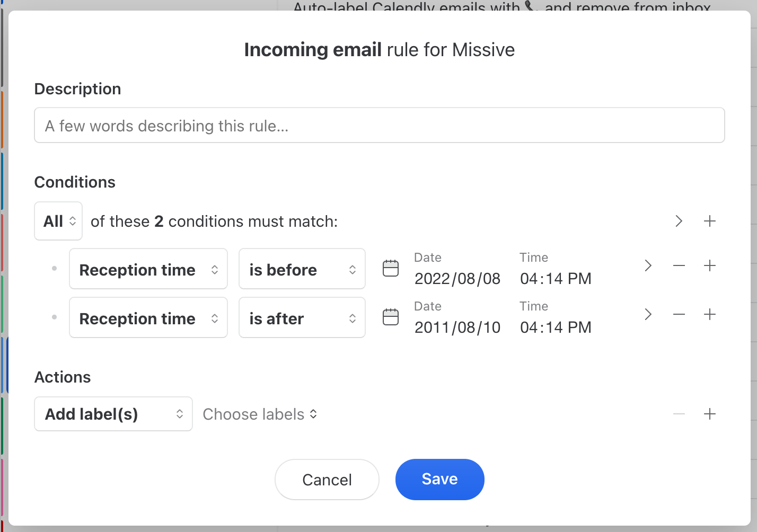Viewport: 757px width, 532px height.
Task: Add a new action with the plus icon
Action: pyautogui.click(x=710, y=414)
